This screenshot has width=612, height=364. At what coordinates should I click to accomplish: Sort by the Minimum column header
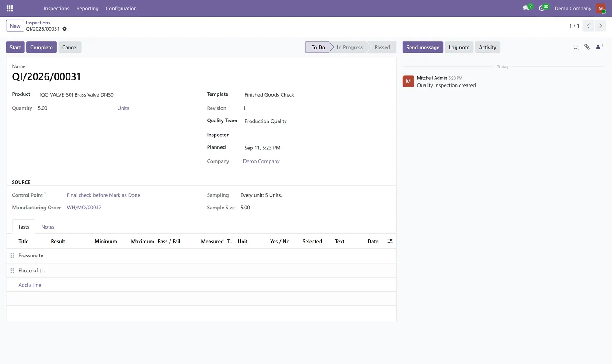click(106, 241)
